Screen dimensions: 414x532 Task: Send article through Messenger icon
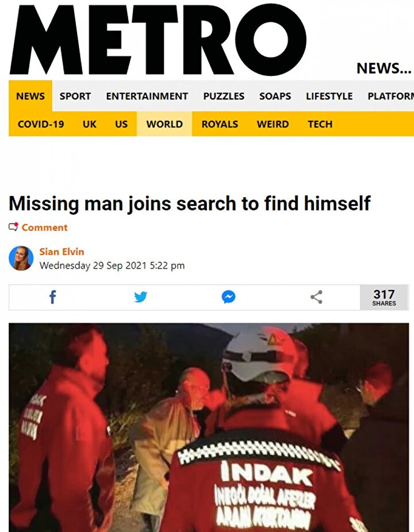tap(228, 297)
